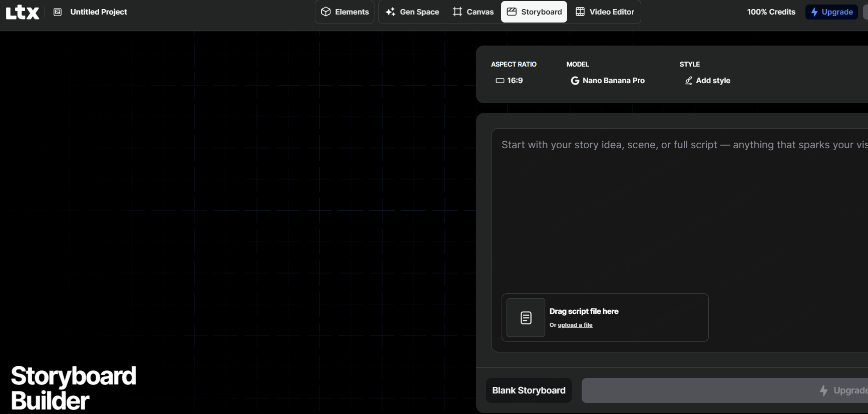868x414 pixels.
Task: Click the LTX logo
Action: (x=23, y=12)
